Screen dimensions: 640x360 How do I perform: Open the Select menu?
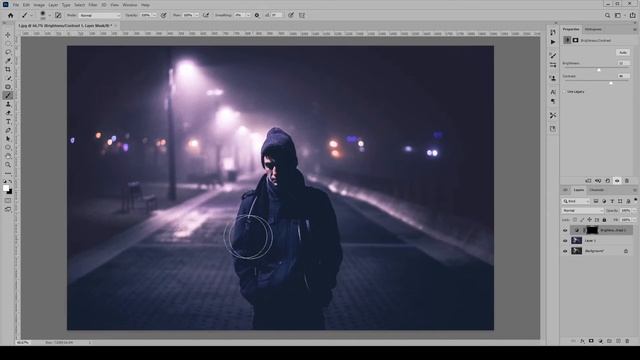click(79, 5)
